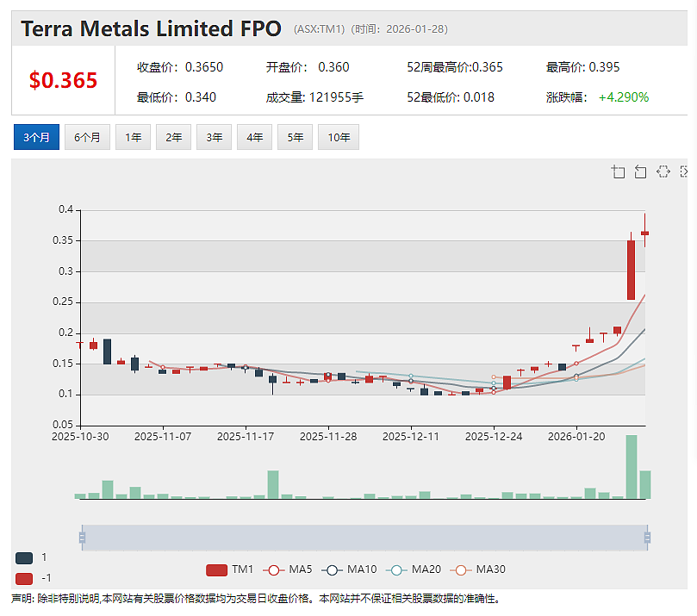697x616 pixels.
Task: Select the 3个月 time range tab
Action: click(36, 137)
